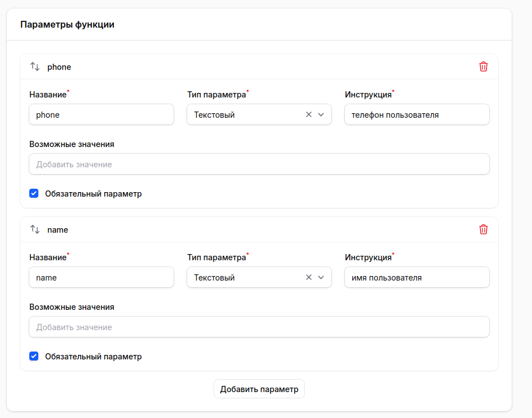
Task: Click Тип параметра label in phone section
Action: click(x=216, y=95)
